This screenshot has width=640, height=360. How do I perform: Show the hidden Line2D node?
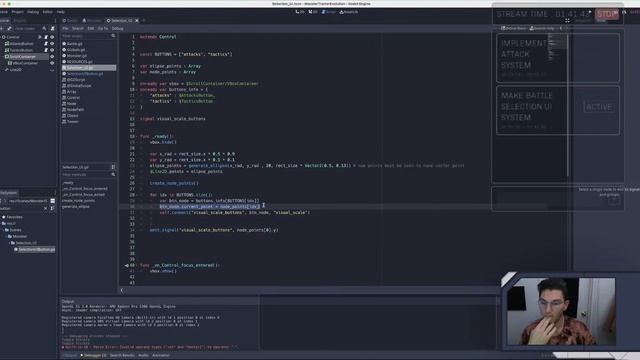tap(52, 70)
